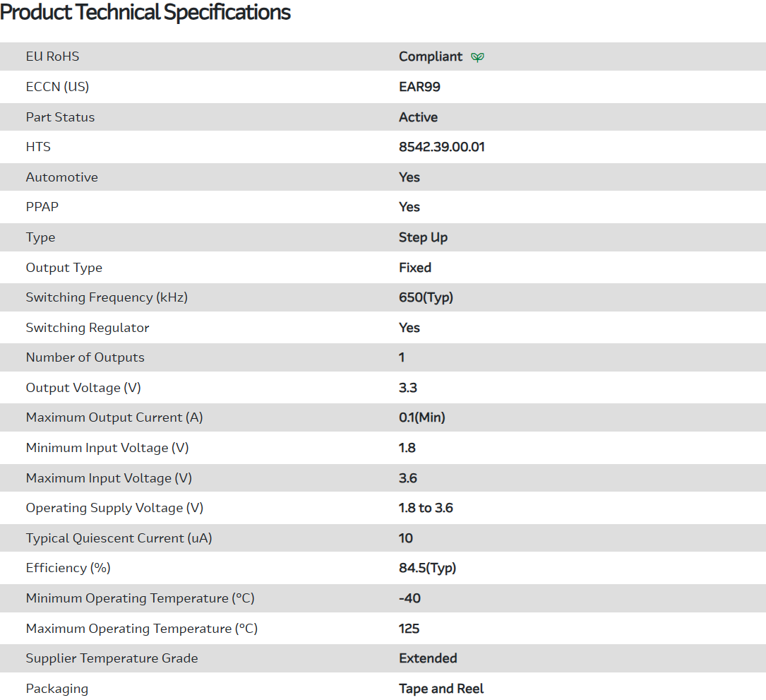The image size is (766, 700).
Task: Click the Number of Outputs label
Action: [x=85, y=357]
